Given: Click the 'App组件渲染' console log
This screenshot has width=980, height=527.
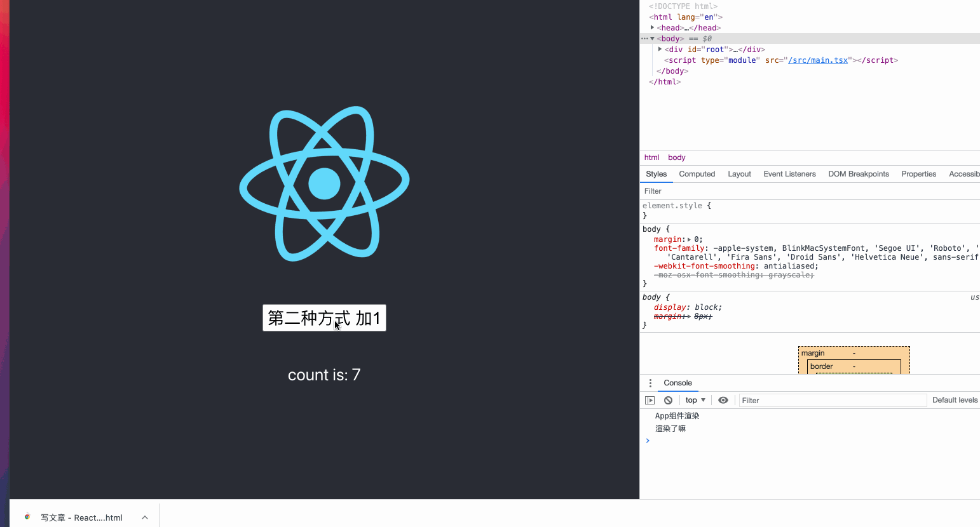Looking at the screenshot, I should tap(677, 416).
